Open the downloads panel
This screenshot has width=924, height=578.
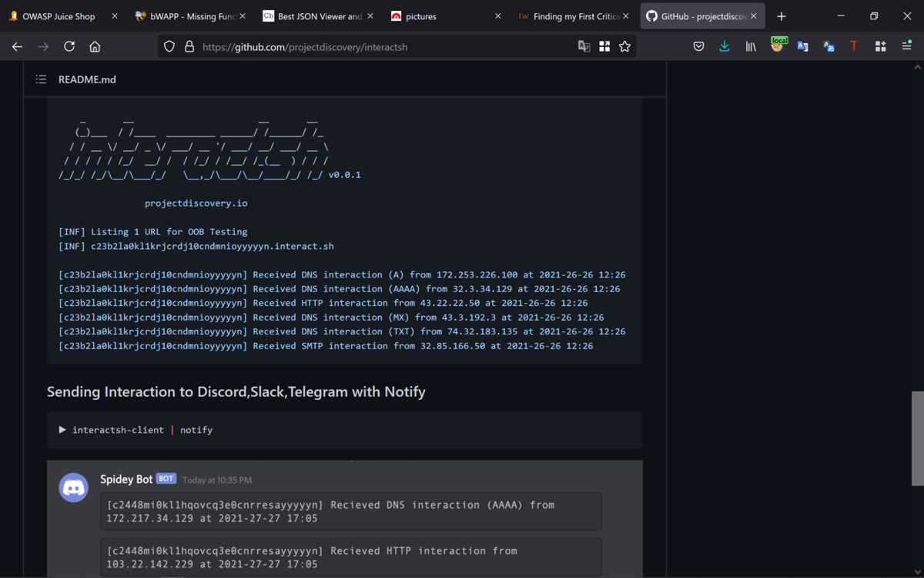(724, 47)
